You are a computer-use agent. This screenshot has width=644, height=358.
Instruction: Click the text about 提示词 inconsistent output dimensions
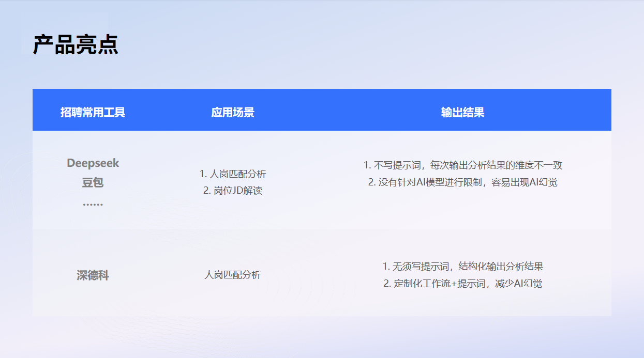click(463, 164)
